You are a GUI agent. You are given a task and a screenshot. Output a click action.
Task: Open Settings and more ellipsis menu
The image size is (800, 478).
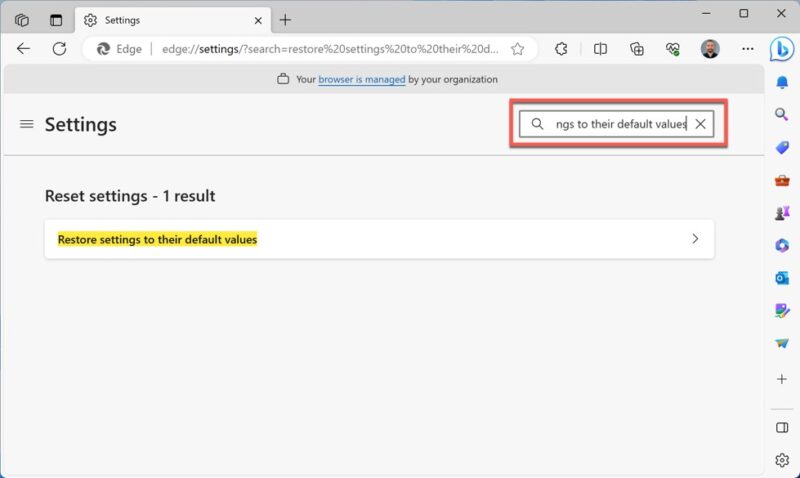click(x=747, y=49)
